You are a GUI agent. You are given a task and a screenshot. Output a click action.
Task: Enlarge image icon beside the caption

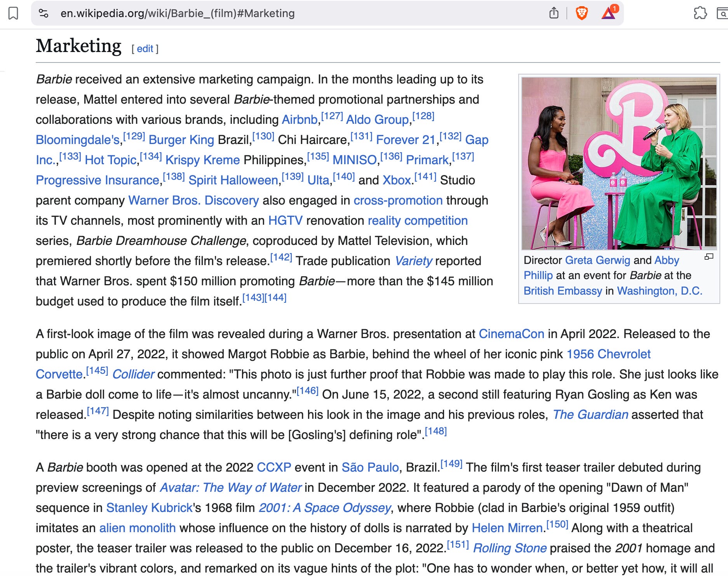click(x=709, y=257)
